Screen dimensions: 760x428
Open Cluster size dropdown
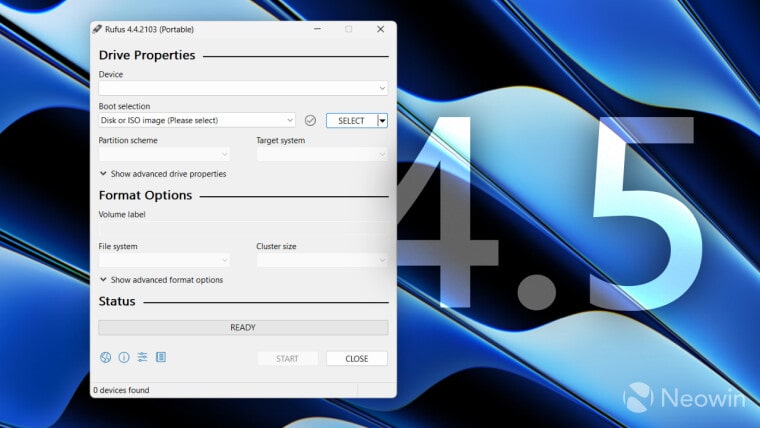tap(322, 260)
